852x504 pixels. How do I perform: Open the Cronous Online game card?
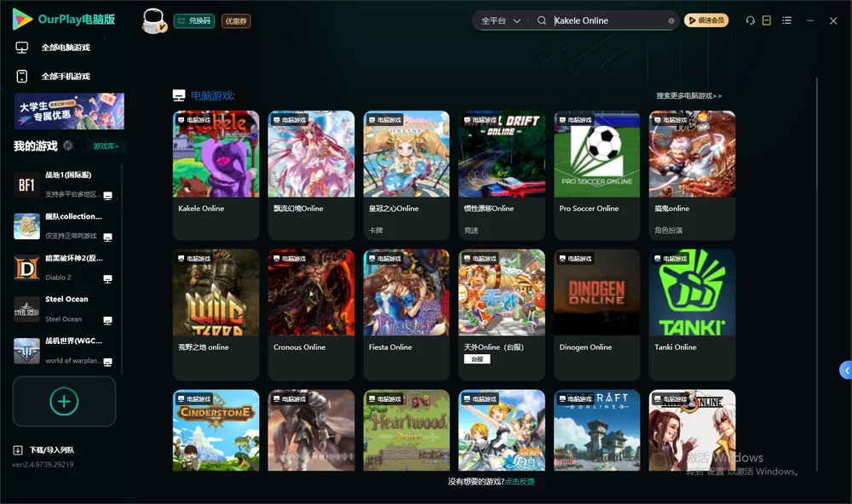pyautogui.click(x=311, y=314)
